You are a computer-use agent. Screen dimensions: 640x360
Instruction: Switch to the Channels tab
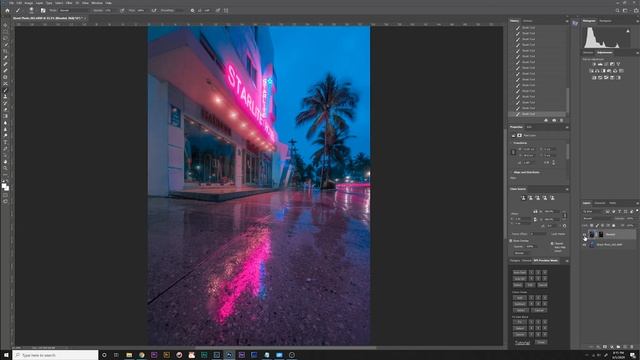click(x=600, y=203)
